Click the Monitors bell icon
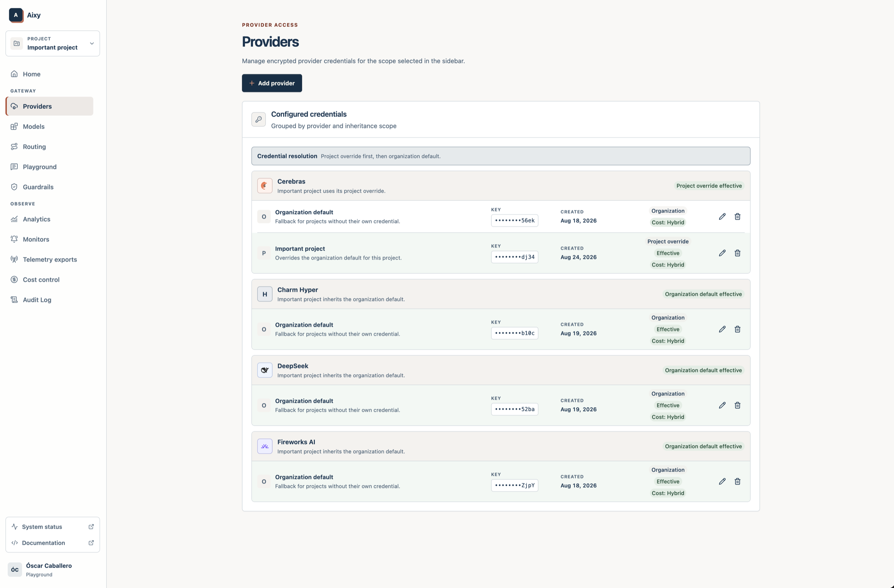 pos(14,239)
